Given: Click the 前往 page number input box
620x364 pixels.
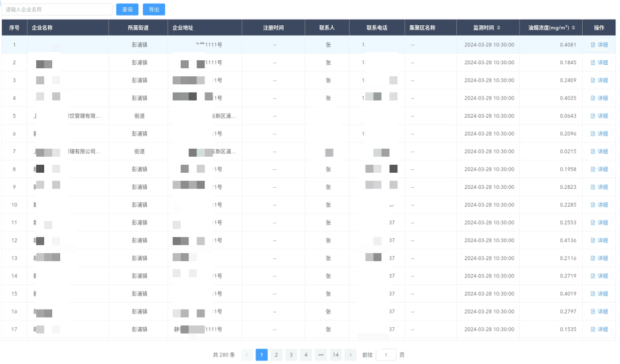Looking at the screenshot, I should coord(386,355).
